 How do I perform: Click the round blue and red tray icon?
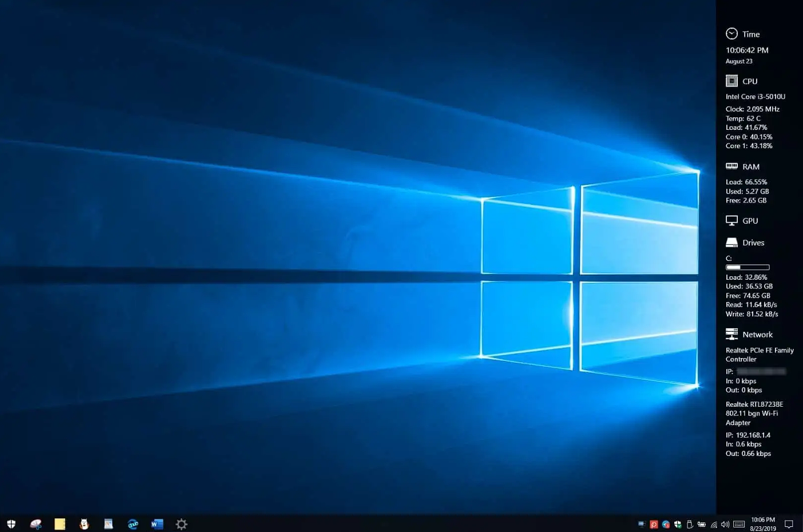666,524
